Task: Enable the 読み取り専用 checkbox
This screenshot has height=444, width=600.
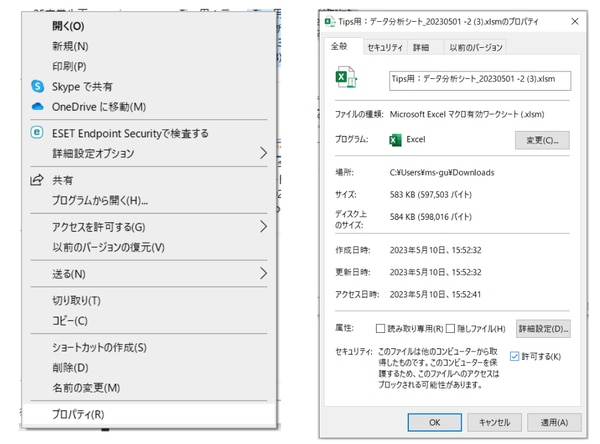Action: pos(380,328)
